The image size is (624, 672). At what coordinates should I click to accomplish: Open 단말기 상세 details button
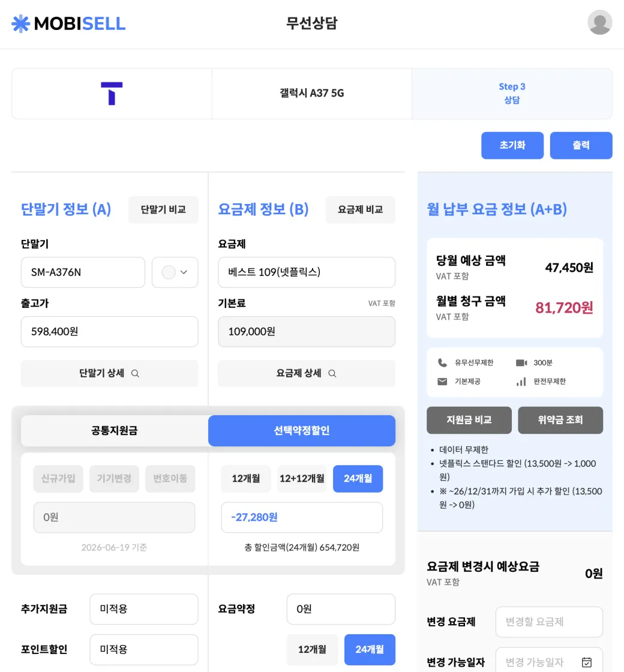(110, 373)
